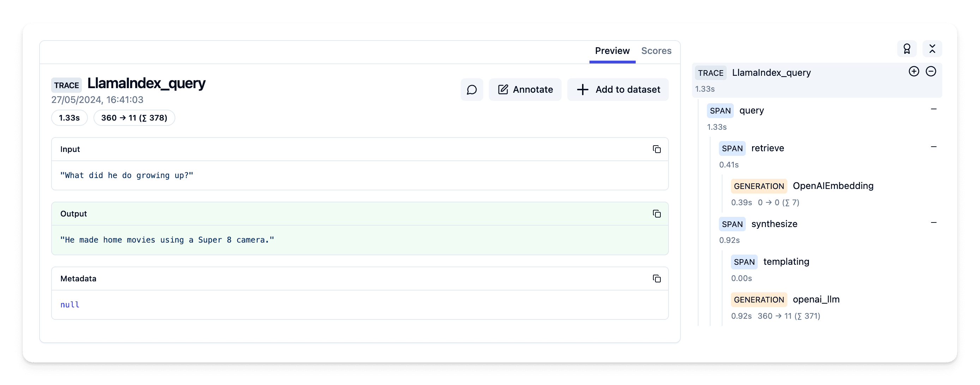Select the templating span

pos(786,262)
